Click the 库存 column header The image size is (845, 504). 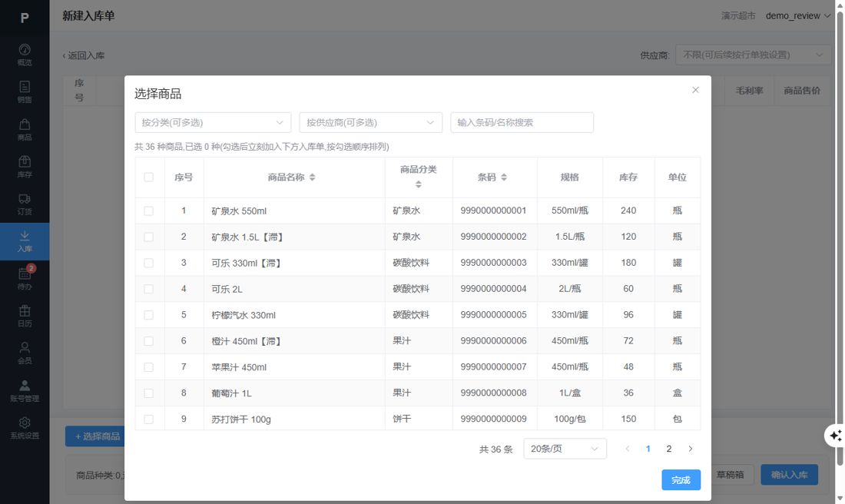click(628, 177)
